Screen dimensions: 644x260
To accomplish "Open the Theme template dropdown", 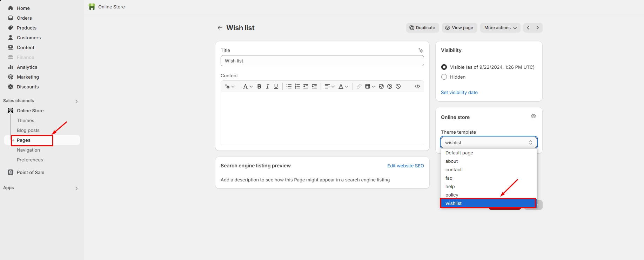I will click(489, 142).
